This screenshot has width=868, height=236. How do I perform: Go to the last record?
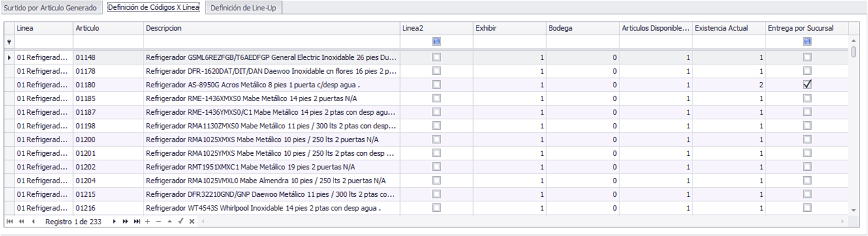click(136, 222)
